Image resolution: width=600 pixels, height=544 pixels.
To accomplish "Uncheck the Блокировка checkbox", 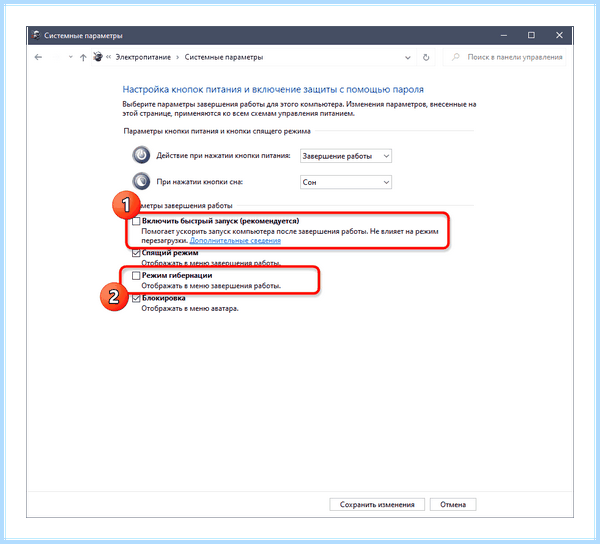I will point(136,298).
